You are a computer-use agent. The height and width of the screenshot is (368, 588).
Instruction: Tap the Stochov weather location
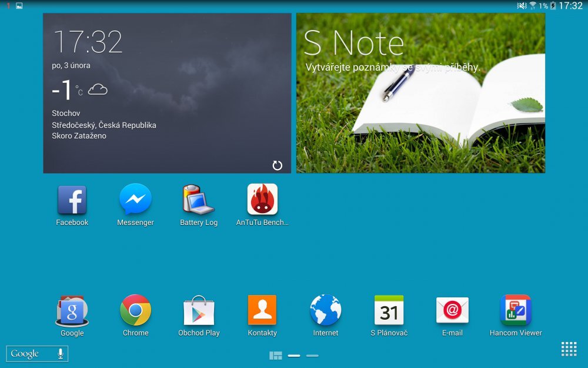point(66,113)
